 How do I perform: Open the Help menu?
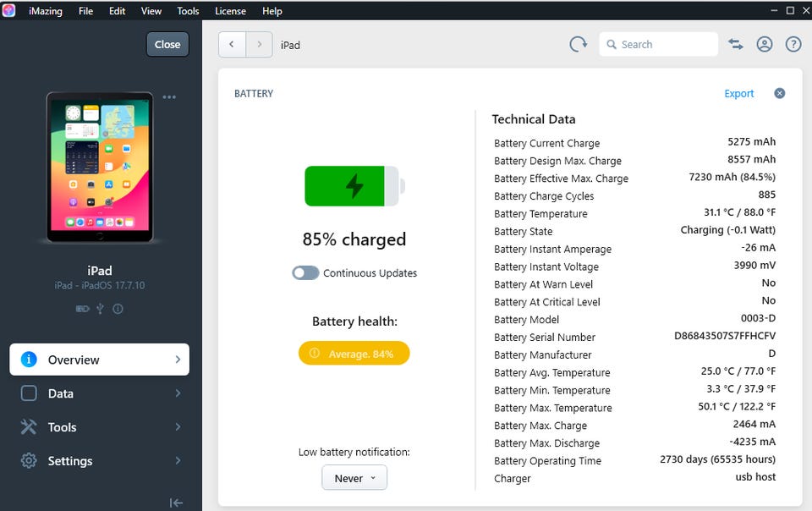[272, 11]
